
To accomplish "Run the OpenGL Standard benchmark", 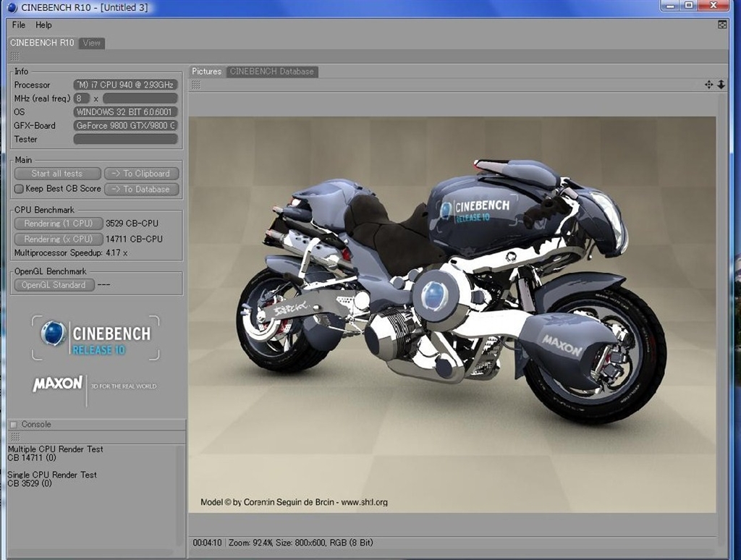I will (x=54, y=285).
